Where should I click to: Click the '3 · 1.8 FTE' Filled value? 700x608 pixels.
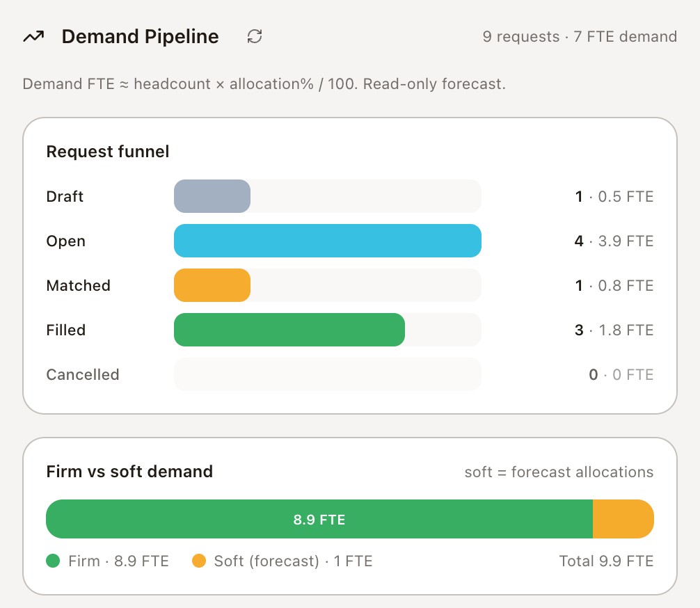click(x=614, y=330)
